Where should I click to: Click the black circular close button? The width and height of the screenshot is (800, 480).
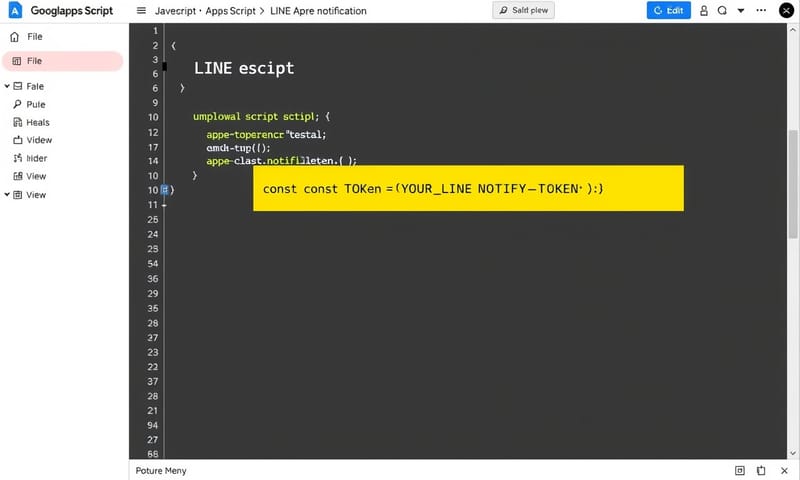pyautogui.click(x=786, y=10)
